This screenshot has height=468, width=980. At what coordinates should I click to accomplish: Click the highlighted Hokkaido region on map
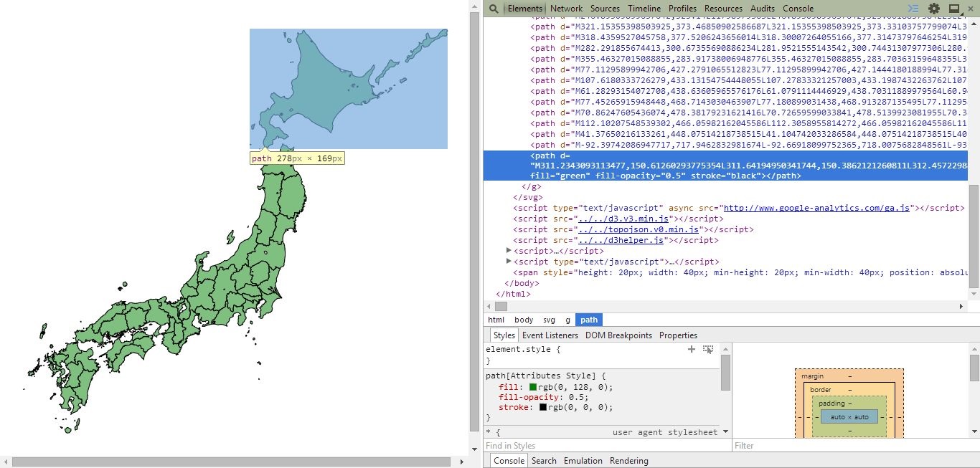coord(349,89)
